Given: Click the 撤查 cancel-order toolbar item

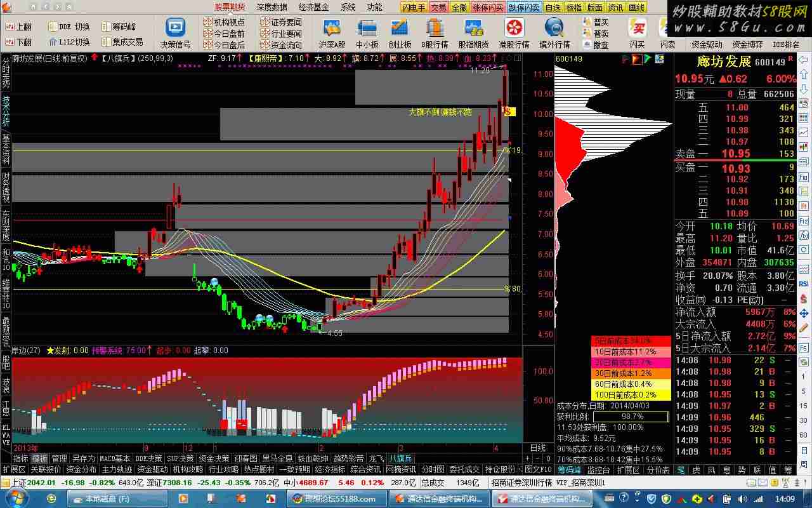Looking at the screenshot, I should 596,45.
